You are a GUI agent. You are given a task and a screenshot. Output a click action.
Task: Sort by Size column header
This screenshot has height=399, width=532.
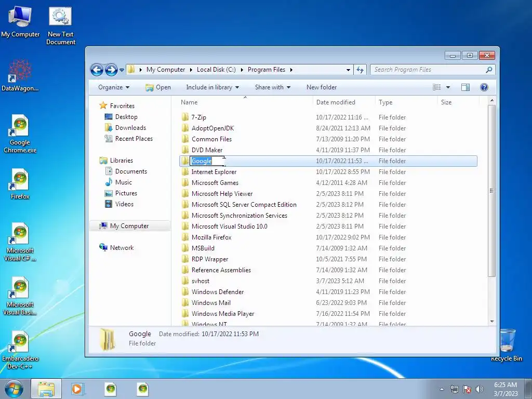(446, 102)
